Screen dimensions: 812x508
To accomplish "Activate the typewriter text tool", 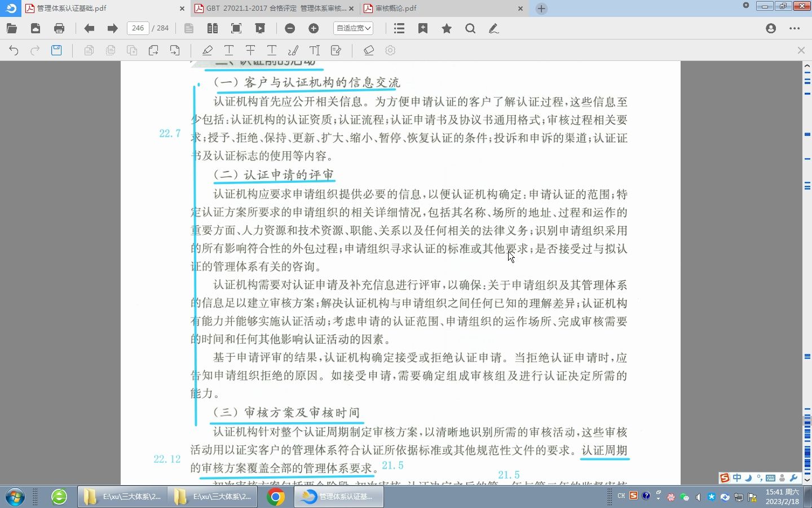I will pos(314,50).
